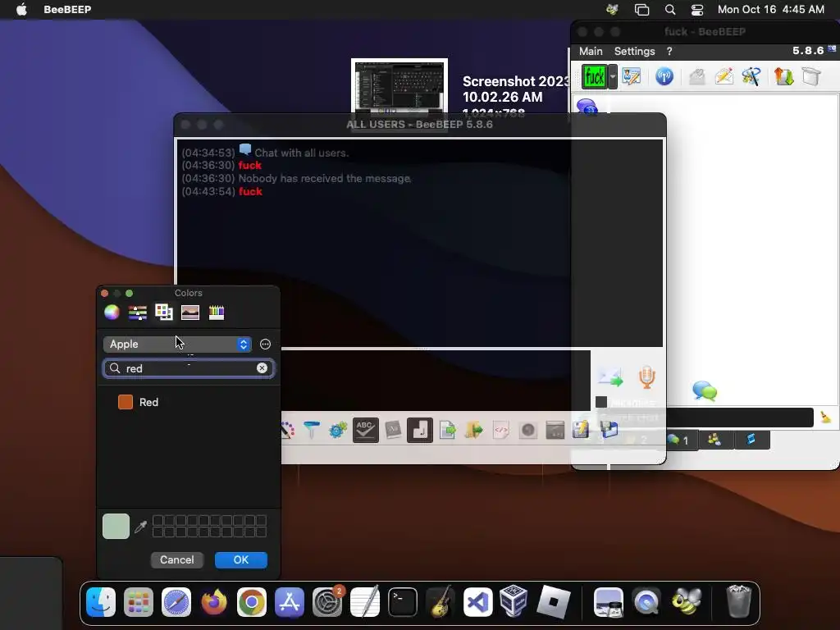Switch to the blue notes tab
This screenshot has width=840, height=630.
point(751,440)
